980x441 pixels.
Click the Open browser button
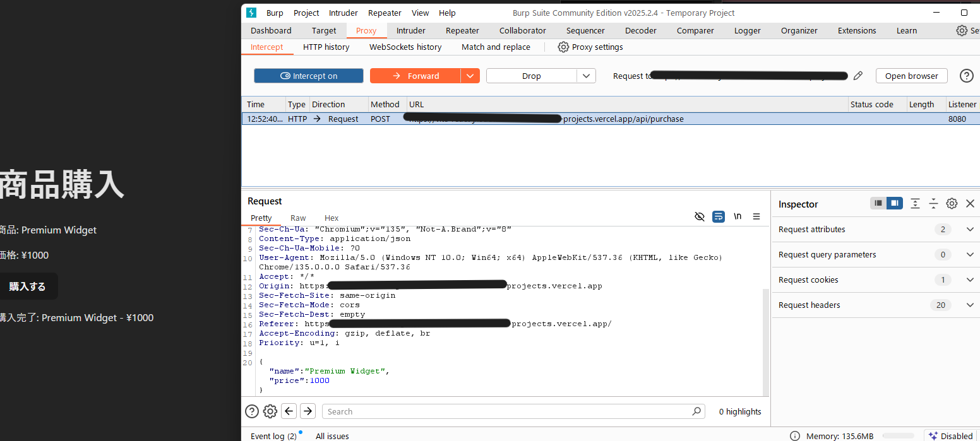(911, 76)
